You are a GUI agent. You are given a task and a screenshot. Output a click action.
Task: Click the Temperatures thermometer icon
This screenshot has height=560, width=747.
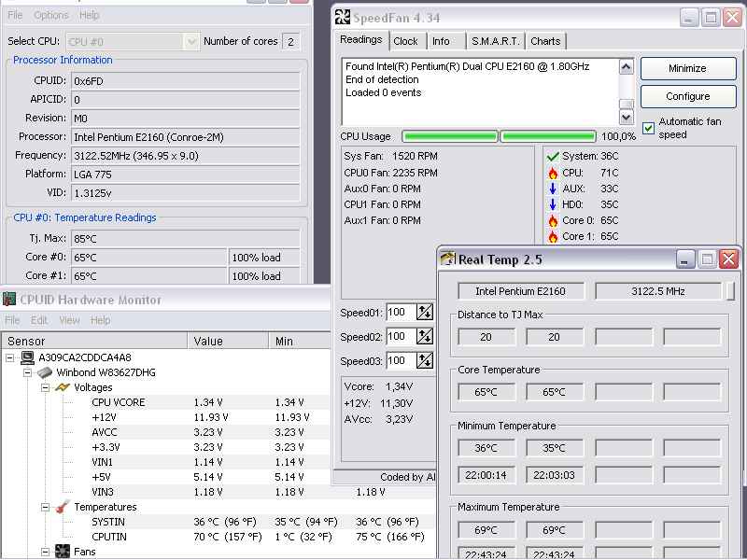click(63, 507)
